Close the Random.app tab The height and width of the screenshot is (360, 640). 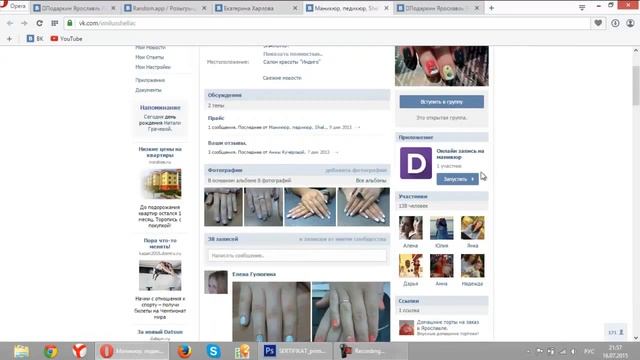[204, 8]
